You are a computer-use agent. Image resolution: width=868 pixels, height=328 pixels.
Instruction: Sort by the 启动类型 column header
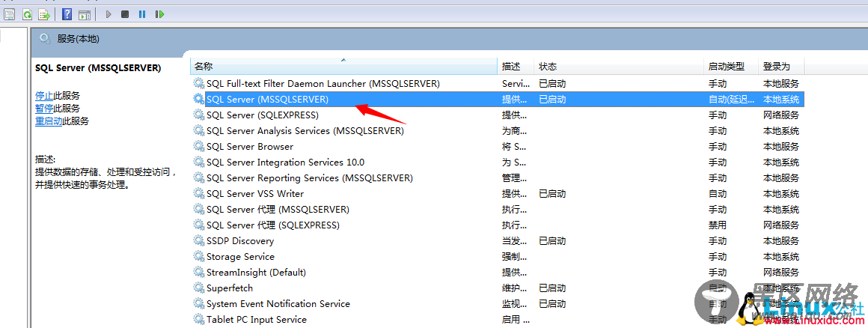click(x=731, y=67)
